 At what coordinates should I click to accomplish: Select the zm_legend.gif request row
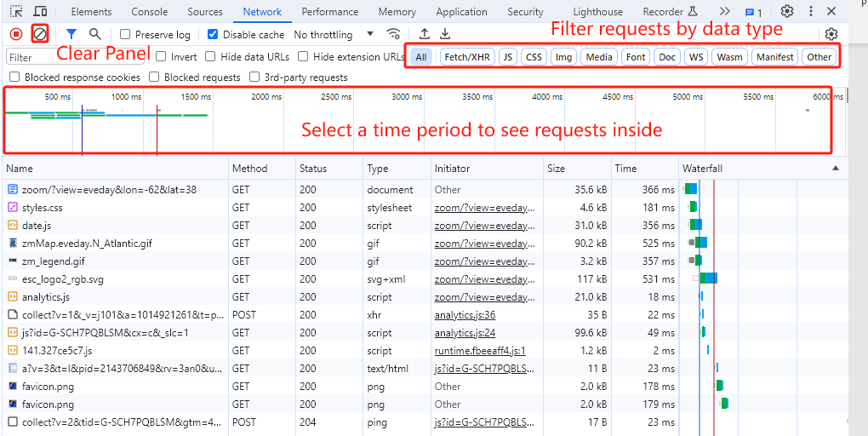tap(424, 261)
